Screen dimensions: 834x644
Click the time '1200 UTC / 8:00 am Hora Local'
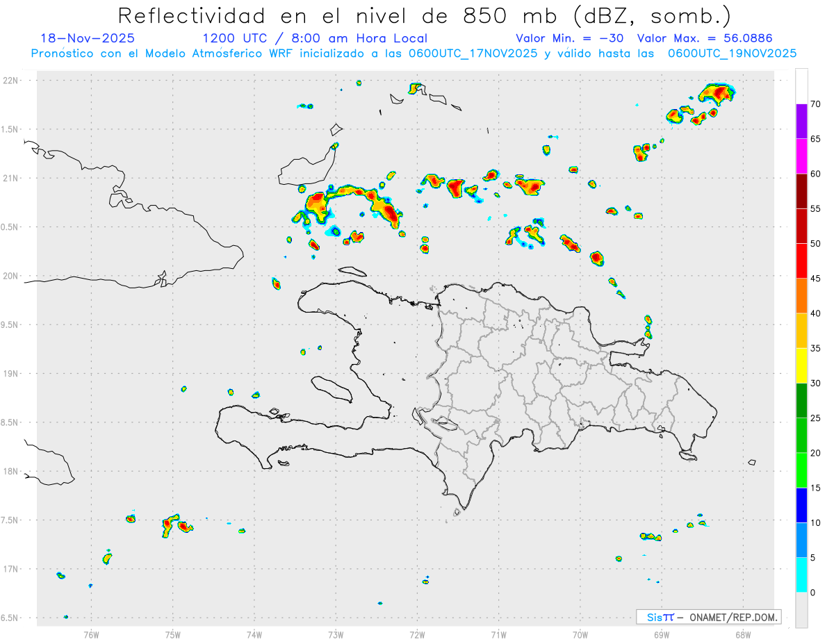point(315,38)
